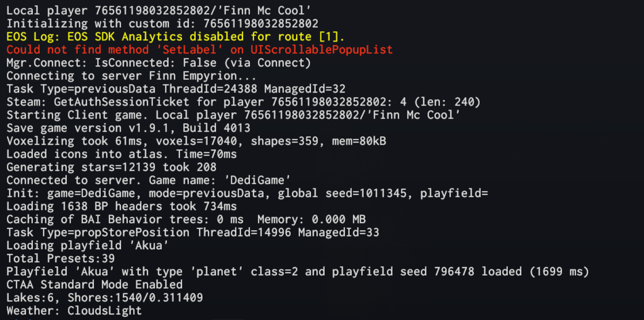The image size is (644, 320).
Task: Click the 'Task Type=propStorePosition' log line
Action: (193, 233)
